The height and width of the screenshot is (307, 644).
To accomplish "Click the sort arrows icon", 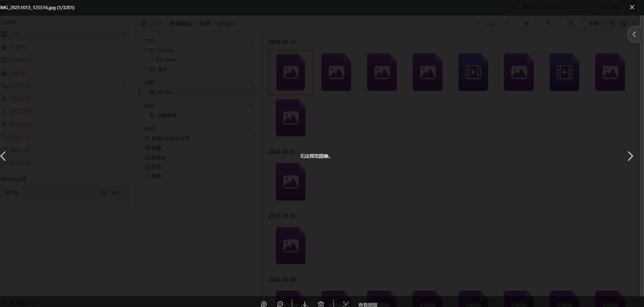I will coord(624,23).
